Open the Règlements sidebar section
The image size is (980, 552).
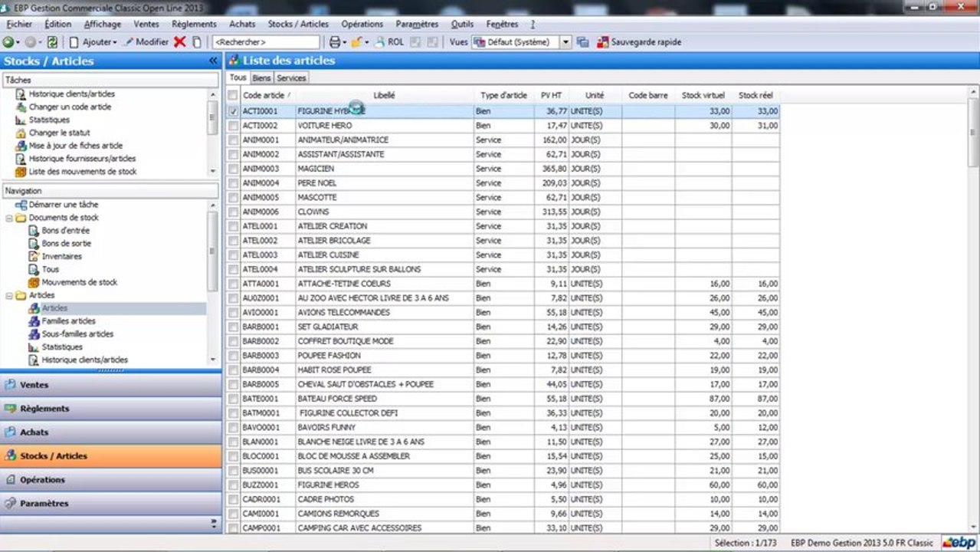pos(111,409)
